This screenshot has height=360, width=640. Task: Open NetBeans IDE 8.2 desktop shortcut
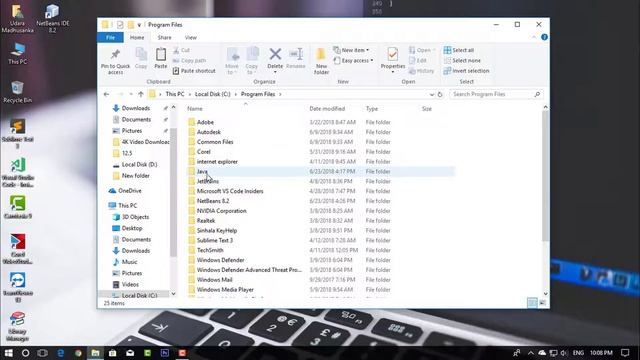point(52,18)
